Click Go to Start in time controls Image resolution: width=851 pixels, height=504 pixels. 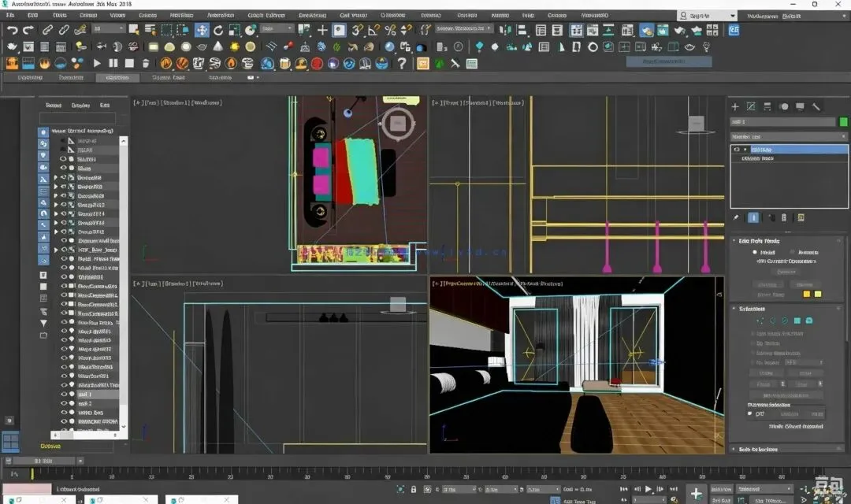point(624,489)
